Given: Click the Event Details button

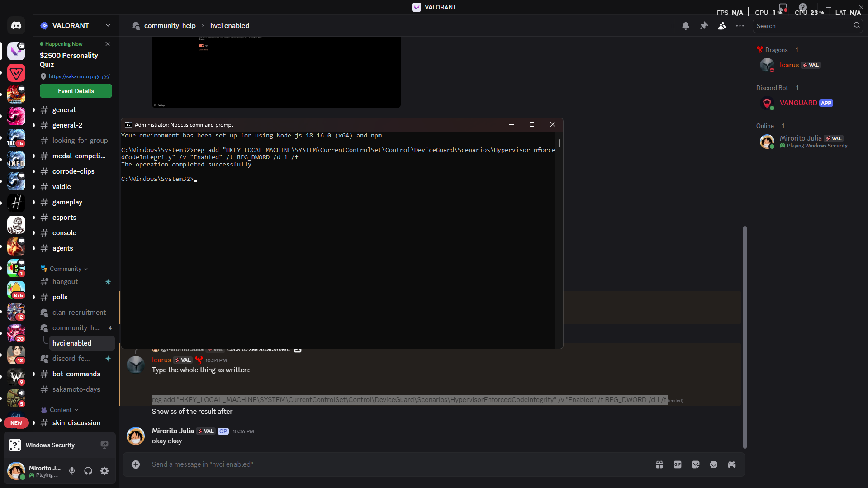Looking at the screenshot, I should click(76, 91).
